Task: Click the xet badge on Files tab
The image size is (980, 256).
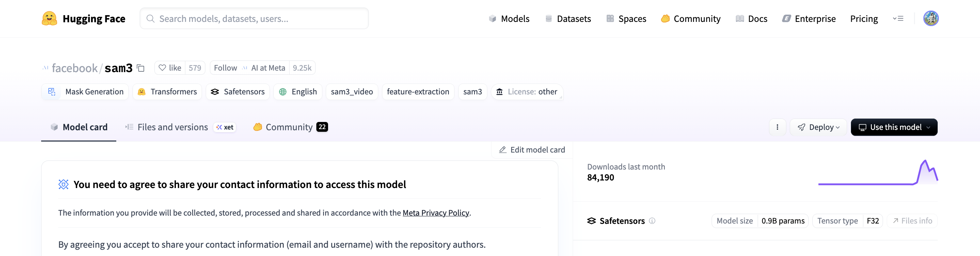Action: pyautogui.click(x=225, y=127)
